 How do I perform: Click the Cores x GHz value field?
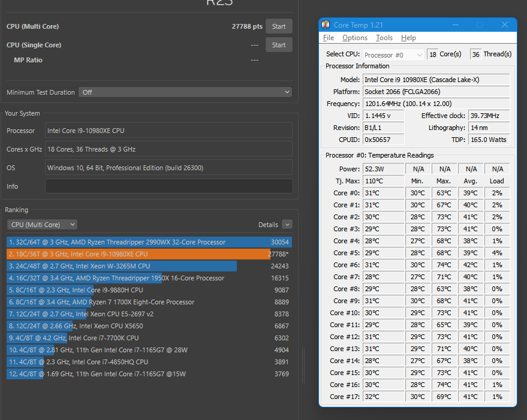point(168,149)
